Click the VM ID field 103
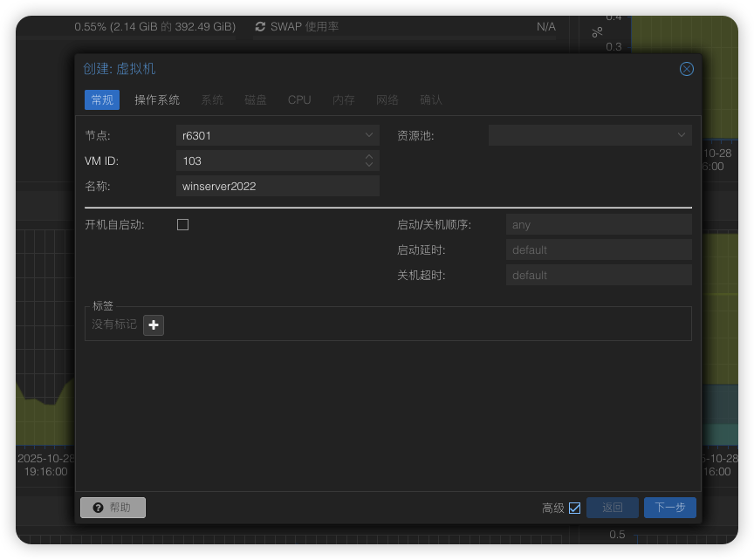The height and width of the screenshot is (560, 754). 266,160
